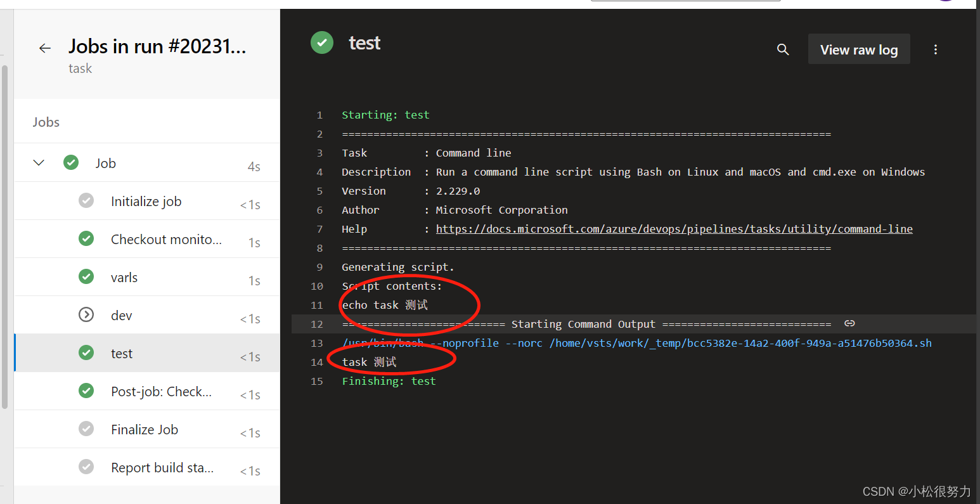Open the Post-job: Check... step
This screenshot has width=980, height=504.
click(147, 391)
